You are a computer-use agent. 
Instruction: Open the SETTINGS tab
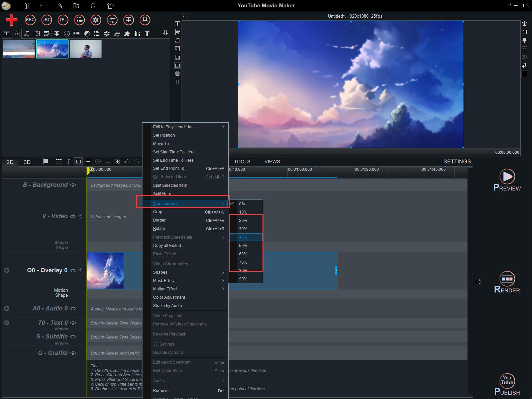pyautogui.click(x=457, y=161)
